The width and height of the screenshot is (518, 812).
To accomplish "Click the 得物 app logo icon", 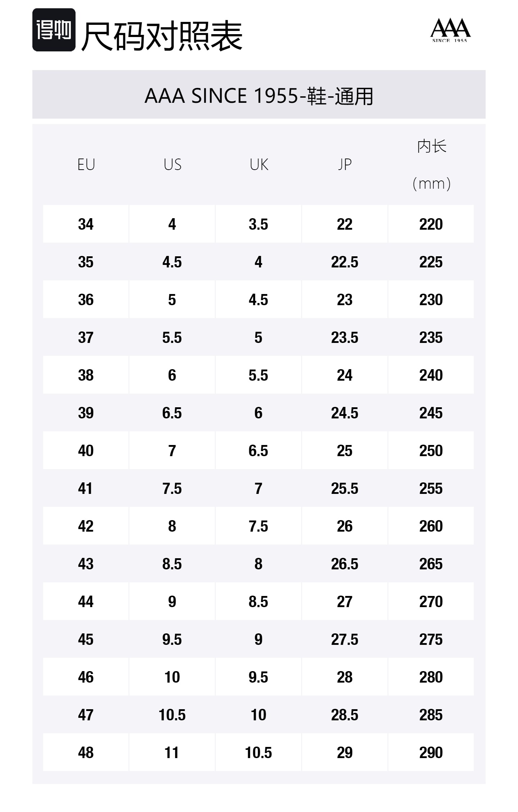I will tap(54, 30).
